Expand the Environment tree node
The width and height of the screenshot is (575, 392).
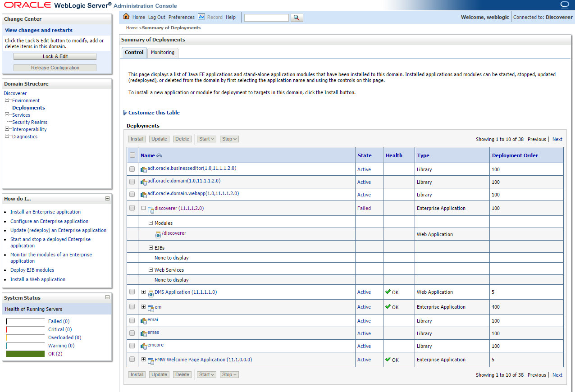click(x=7, y=100)
